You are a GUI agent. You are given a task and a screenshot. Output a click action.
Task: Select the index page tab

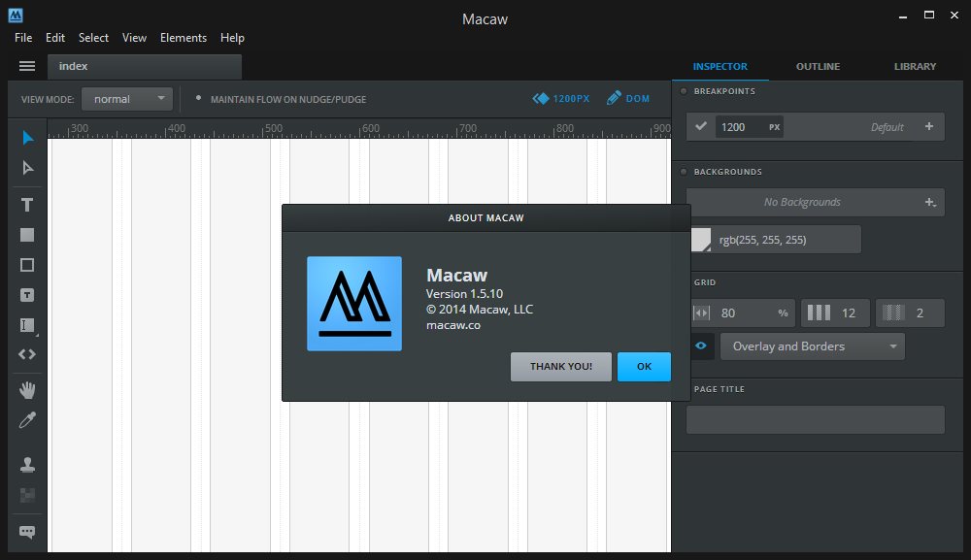tap(145, 66)
